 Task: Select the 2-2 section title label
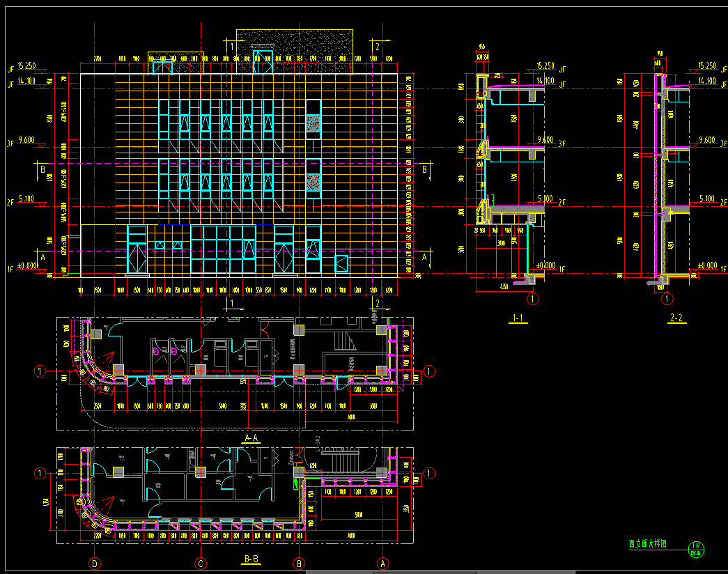tap(676, 318)
